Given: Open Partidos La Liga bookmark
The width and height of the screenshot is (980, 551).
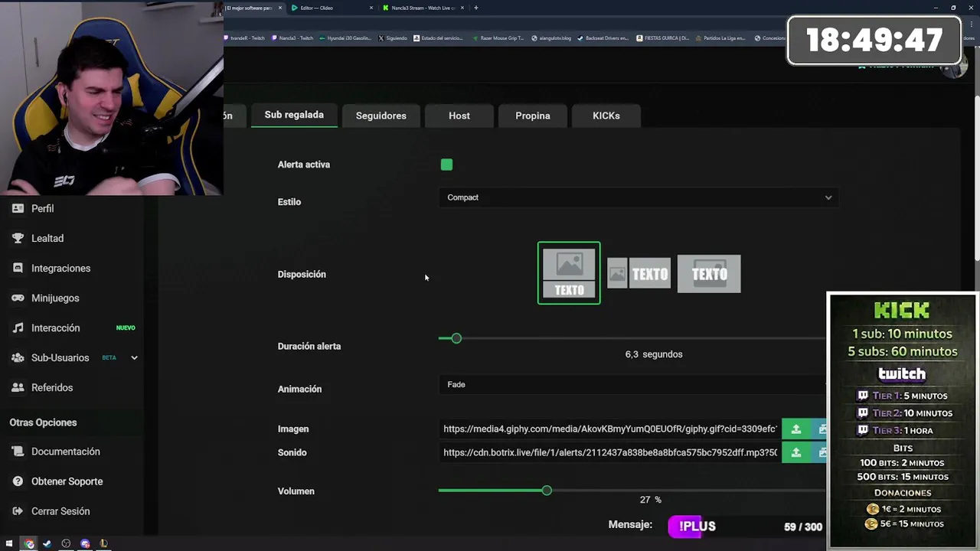Looking at the screenshot, I should pos(720,37).
